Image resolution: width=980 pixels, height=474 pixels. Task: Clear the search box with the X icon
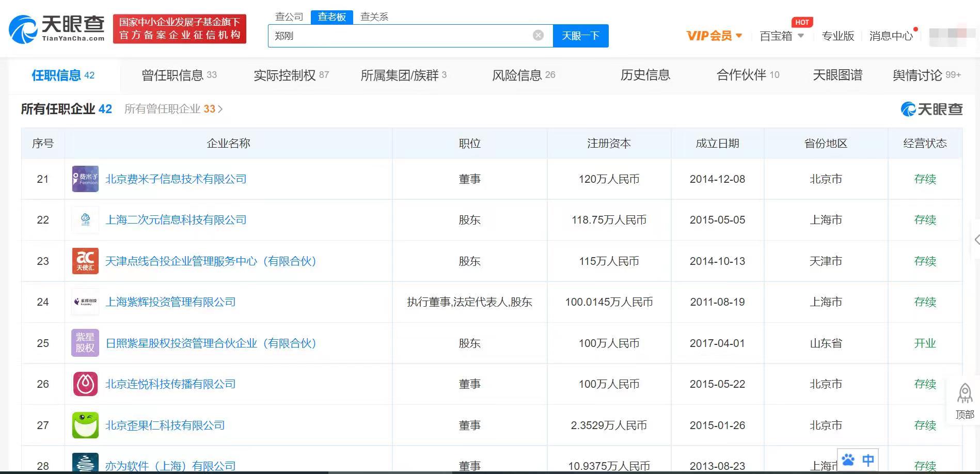point(538,35)
